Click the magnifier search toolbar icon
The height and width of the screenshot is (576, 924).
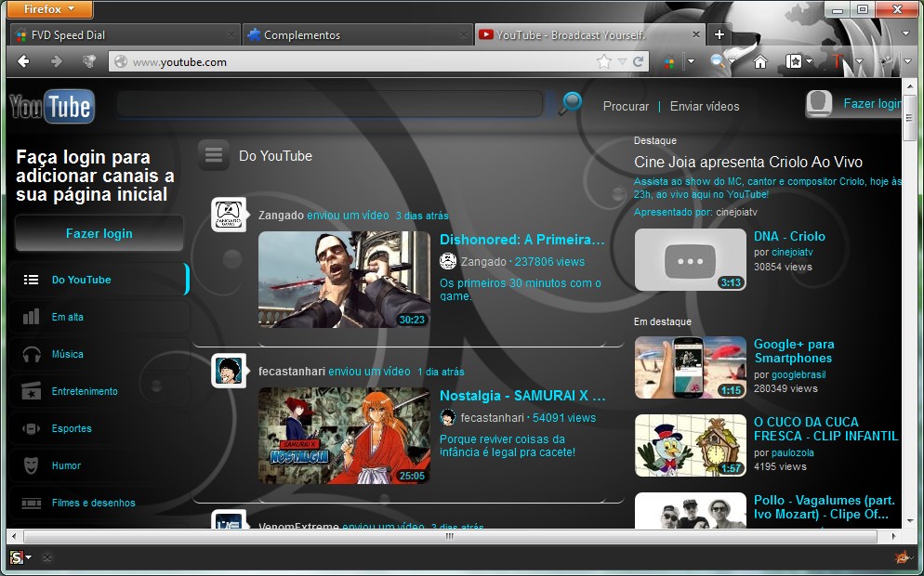[x=717, y=61]
